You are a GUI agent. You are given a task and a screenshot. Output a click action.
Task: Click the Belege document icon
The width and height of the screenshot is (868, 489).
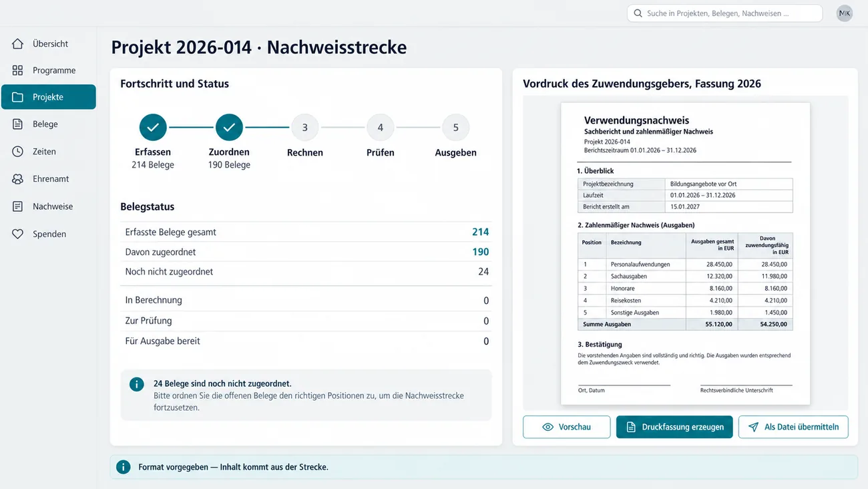pyautogui.click(x=18, y=124)
